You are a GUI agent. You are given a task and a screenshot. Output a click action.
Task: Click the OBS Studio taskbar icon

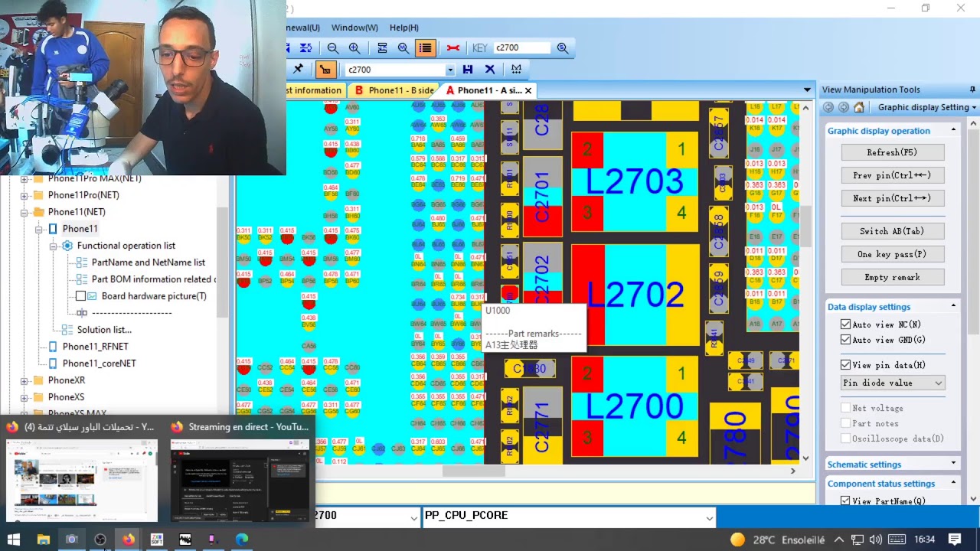click(x=100, y=540)
